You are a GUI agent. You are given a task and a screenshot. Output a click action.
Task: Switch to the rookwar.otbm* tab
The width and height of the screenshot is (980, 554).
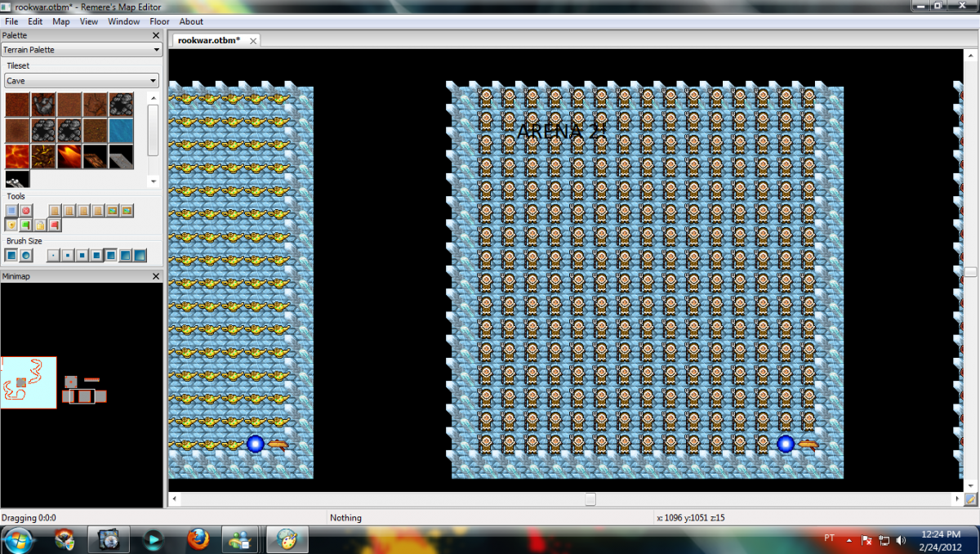(209, 40)
